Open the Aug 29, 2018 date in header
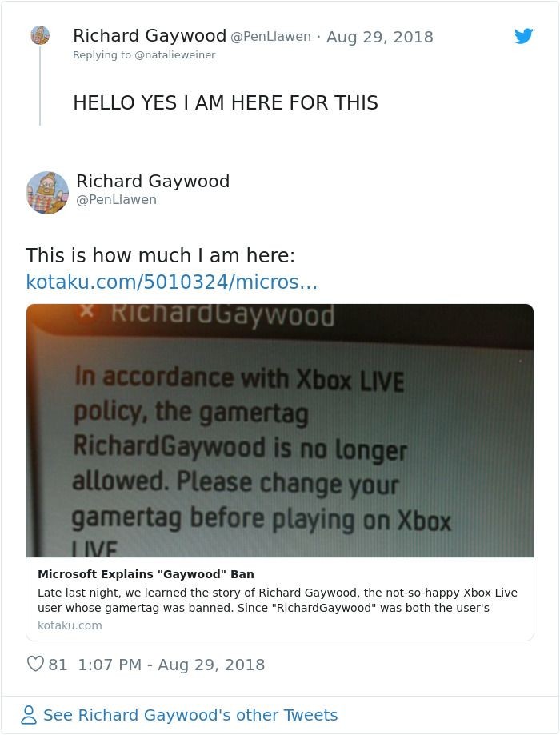Image resolution: width=560 pixels, height=735 pixels. pyautogui.click(x=379, y=37)
